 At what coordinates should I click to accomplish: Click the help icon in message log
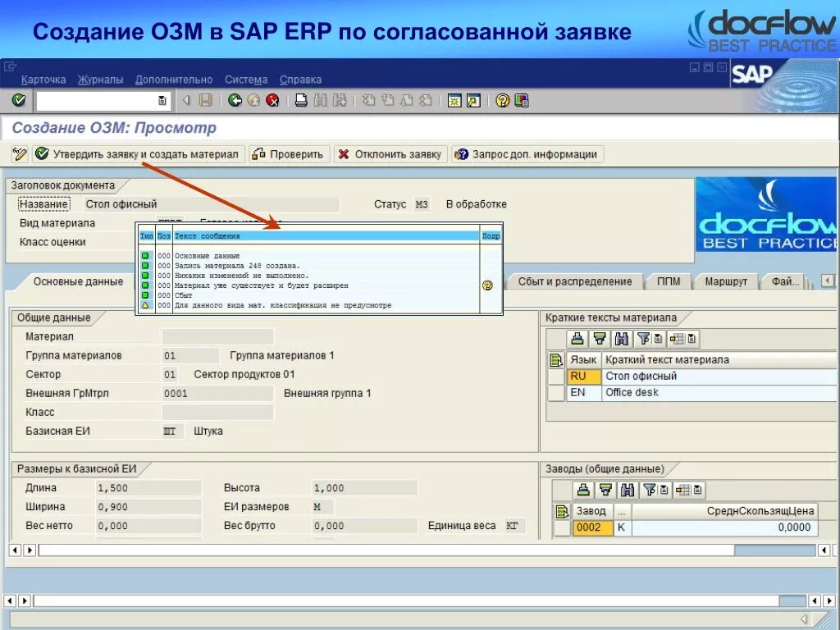pyautogui.click(x=487, y=285)
